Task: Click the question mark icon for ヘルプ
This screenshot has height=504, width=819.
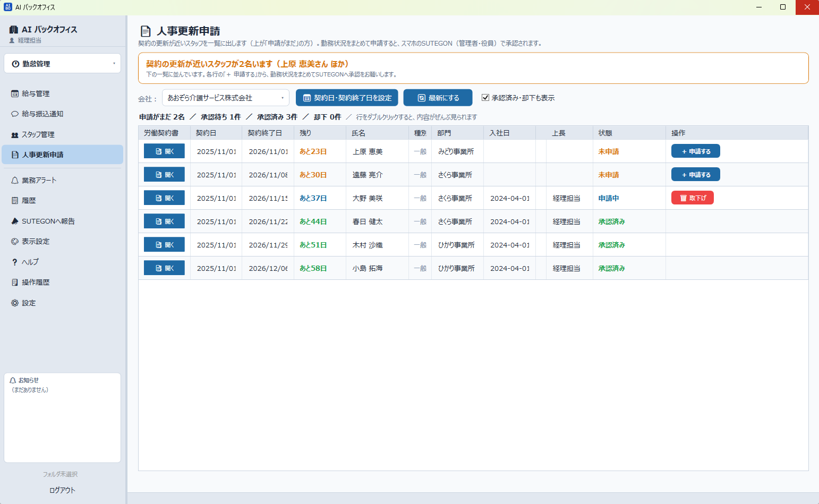Action: (x=15, y=262)
